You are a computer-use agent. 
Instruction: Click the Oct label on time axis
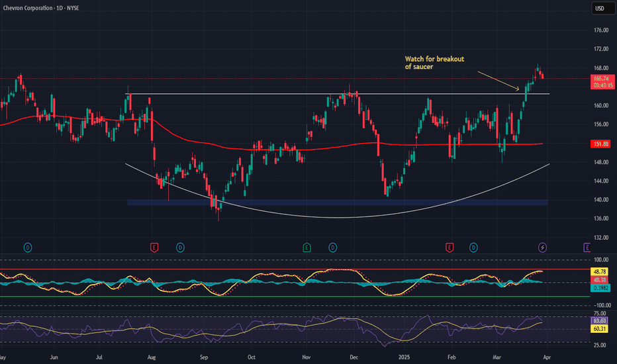(252, 357)
